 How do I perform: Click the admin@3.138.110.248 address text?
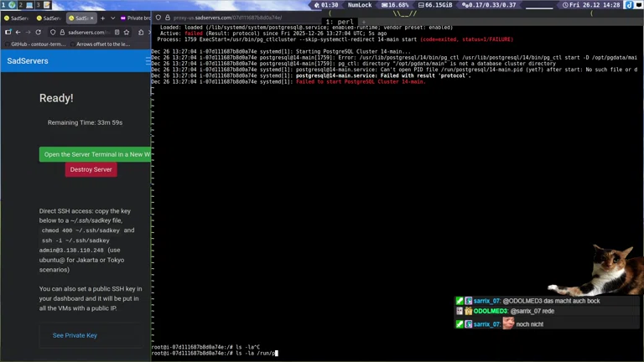click(71, 250)
